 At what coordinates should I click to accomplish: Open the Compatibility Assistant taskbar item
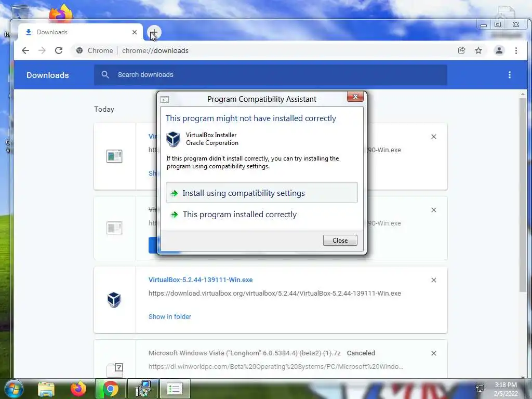175,389
